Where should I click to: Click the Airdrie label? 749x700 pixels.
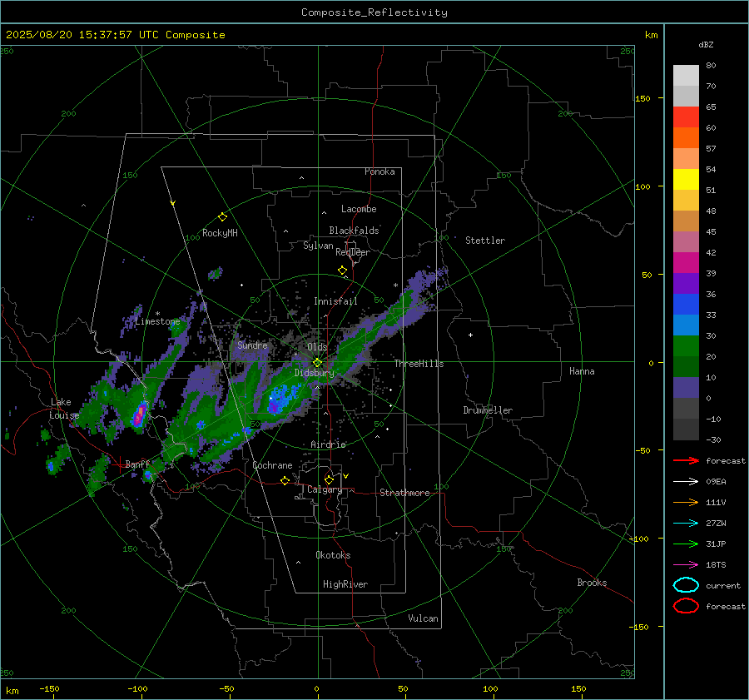[328, 444]
